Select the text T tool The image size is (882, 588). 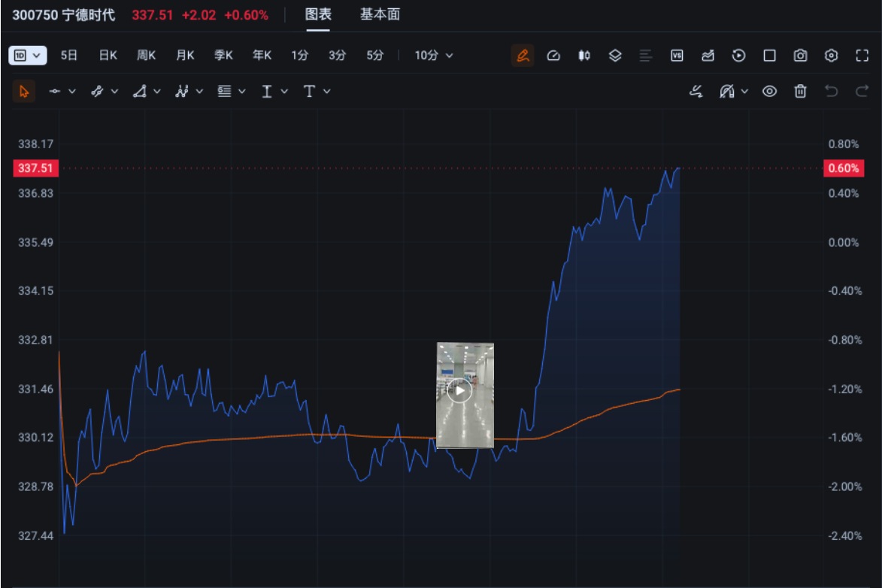309,91
